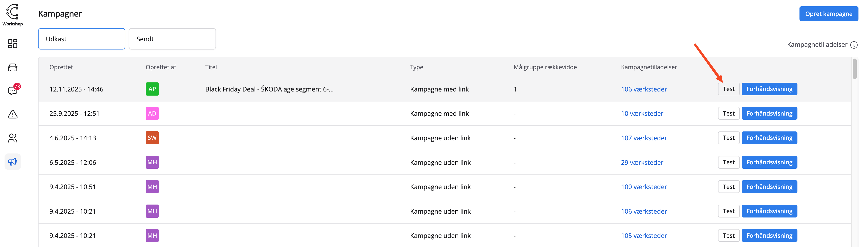Click the pink AD avatar badge
Screen dimensions: 868x247
152,114
